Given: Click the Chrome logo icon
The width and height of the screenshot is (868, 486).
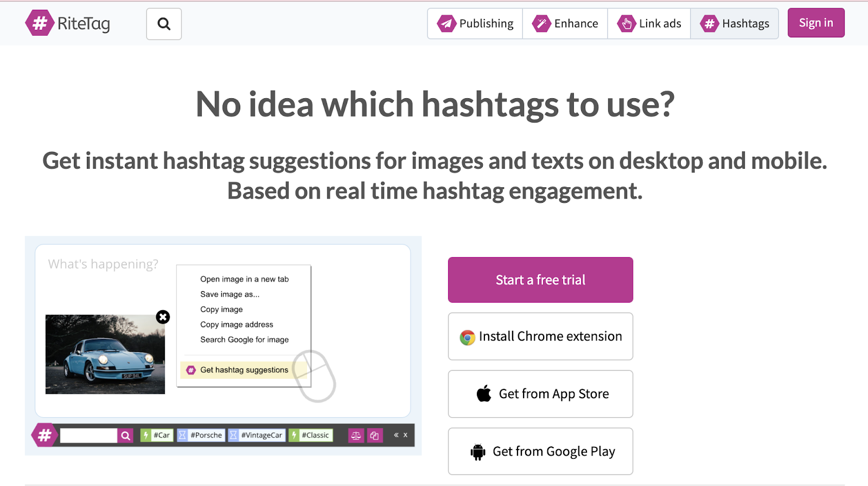Looking at the screenshot, I should coord(467,337).
